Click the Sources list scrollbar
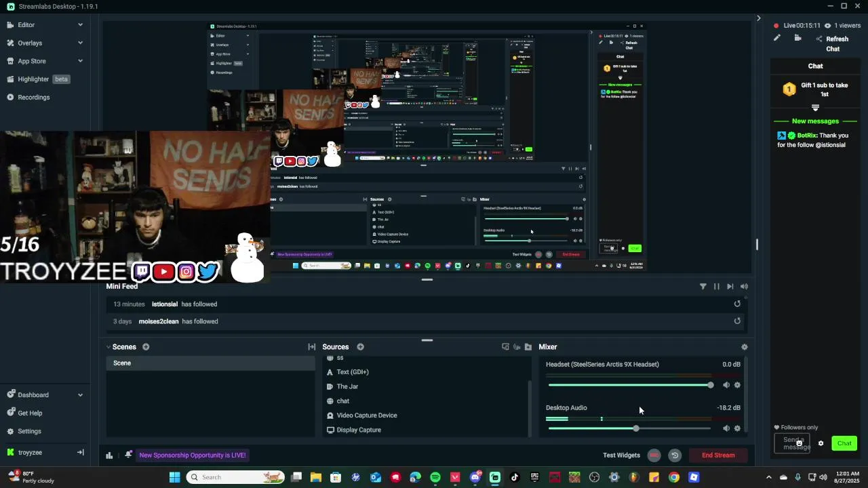Image resolution: width=868 pixels, height=488 pixels. [530, 408]
